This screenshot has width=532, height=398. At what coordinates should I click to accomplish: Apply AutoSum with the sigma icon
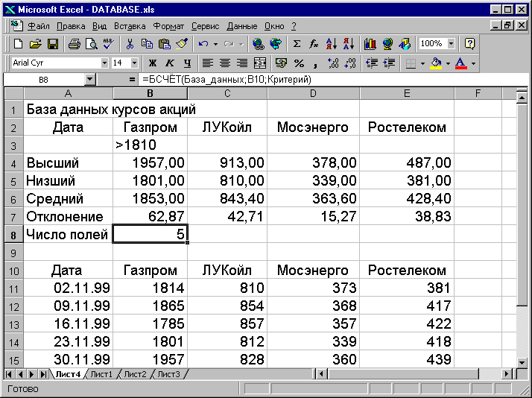(297, 44)
